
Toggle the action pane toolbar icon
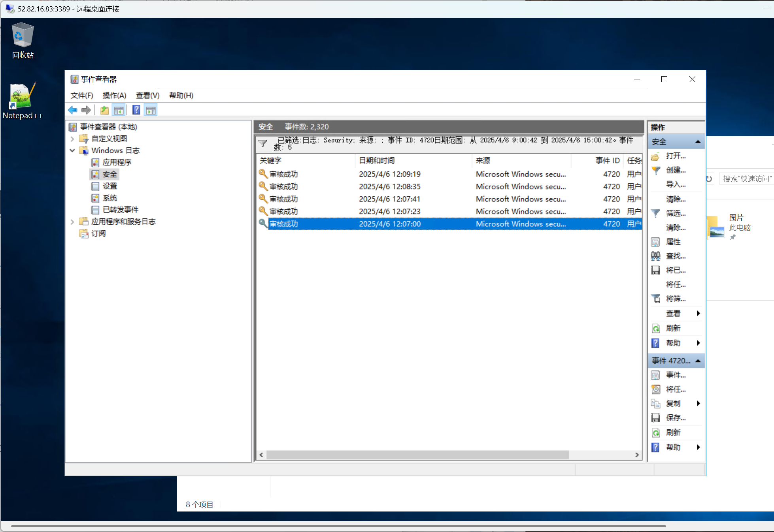151,110
